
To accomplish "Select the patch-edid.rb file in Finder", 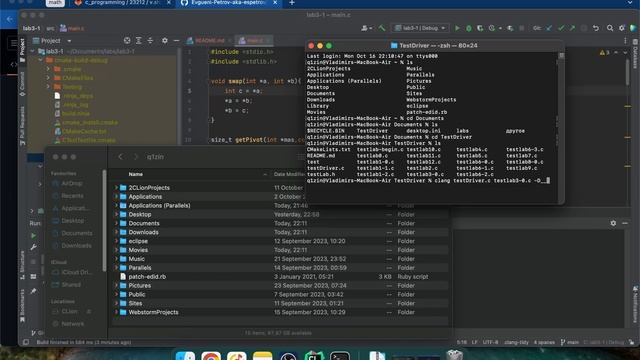I will tap(280, 277).
